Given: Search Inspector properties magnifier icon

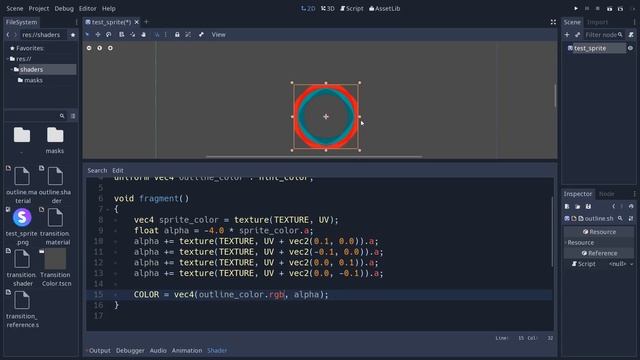Looking at the screenshot, I should [620, 219].
